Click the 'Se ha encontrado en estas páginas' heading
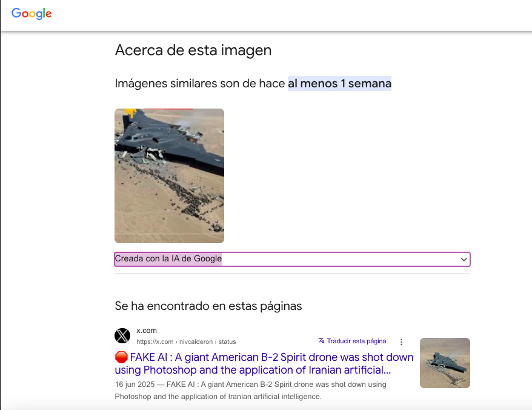532x410 pixels. 208,306
